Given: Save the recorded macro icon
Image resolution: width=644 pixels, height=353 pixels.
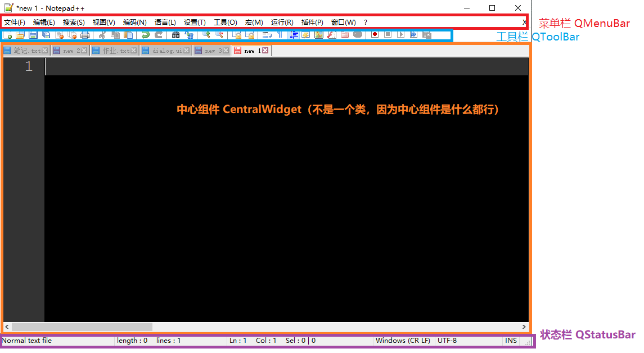Looking at the screenshot, I should 427,35.
